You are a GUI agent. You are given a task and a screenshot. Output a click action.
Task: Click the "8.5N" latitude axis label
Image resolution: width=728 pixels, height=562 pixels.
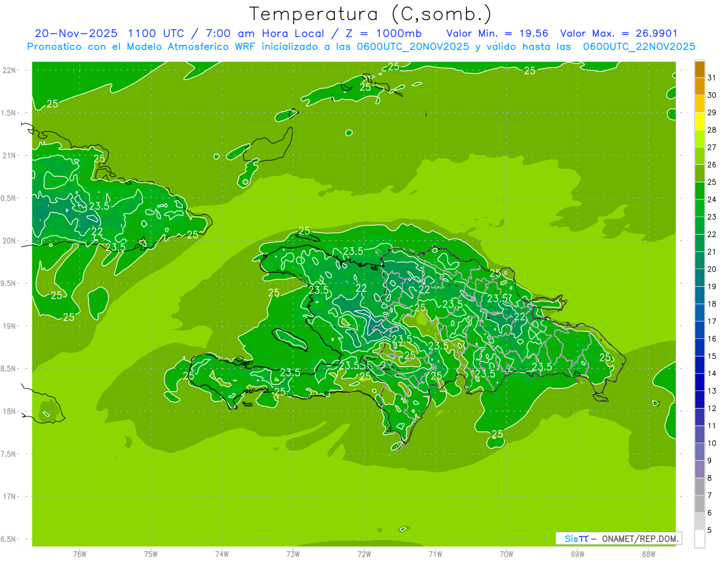pyautogui.click(x=9, y=369)
